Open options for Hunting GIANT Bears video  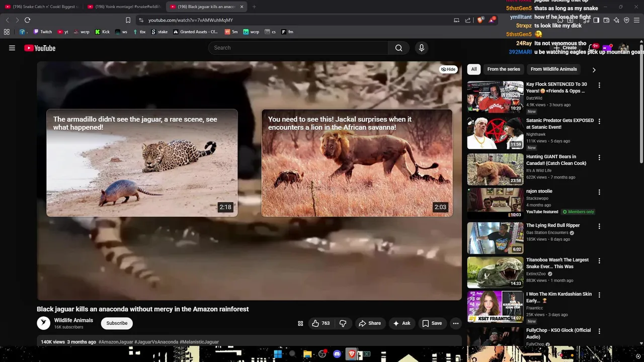[599, 157]
